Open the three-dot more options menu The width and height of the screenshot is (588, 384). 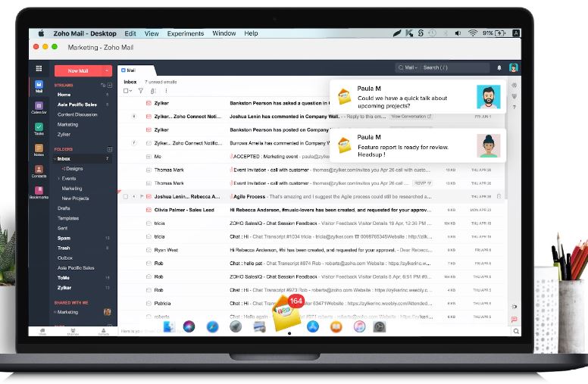pyautogui.click(x=166, y=91)
